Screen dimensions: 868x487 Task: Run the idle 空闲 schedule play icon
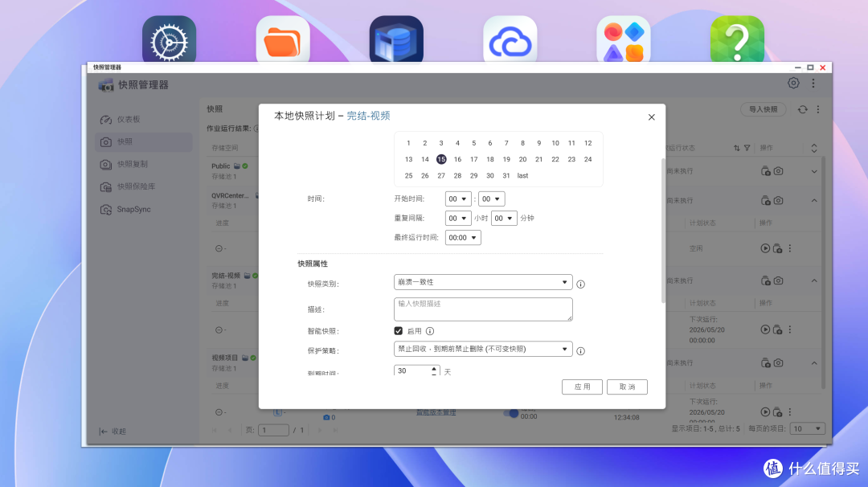(765, 248)
